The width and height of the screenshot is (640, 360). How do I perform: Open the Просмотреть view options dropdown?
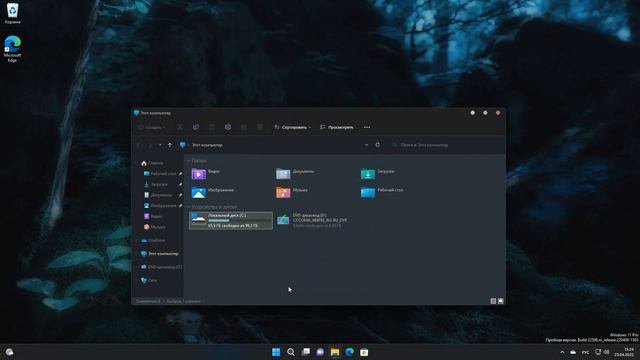pos(337,127)
